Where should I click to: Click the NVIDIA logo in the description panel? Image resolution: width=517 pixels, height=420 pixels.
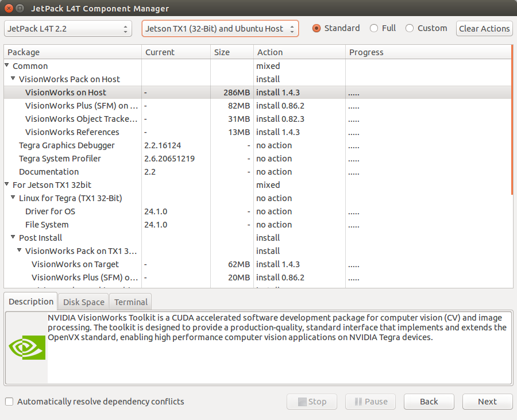[27, 348]
